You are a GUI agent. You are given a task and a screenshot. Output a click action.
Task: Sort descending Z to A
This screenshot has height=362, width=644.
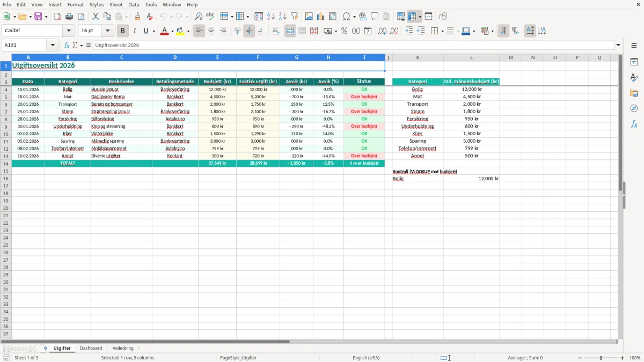tap(283, 17)
